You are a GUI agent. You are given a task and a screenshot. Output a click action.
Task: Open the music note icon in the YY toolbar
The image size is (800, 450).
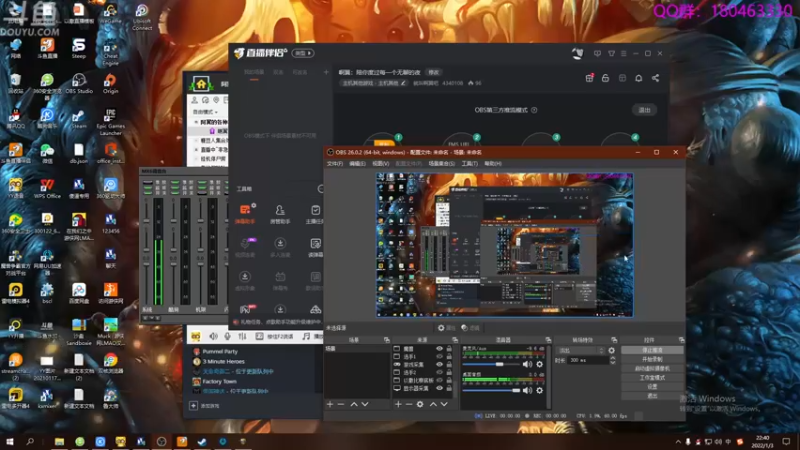tap(306, 336)
